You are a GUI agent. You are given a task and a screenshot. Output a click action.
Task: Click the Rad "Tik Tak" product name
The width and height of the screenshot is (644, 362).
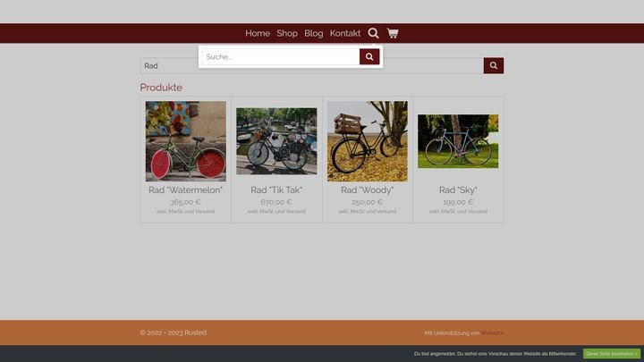coord(276,189)
